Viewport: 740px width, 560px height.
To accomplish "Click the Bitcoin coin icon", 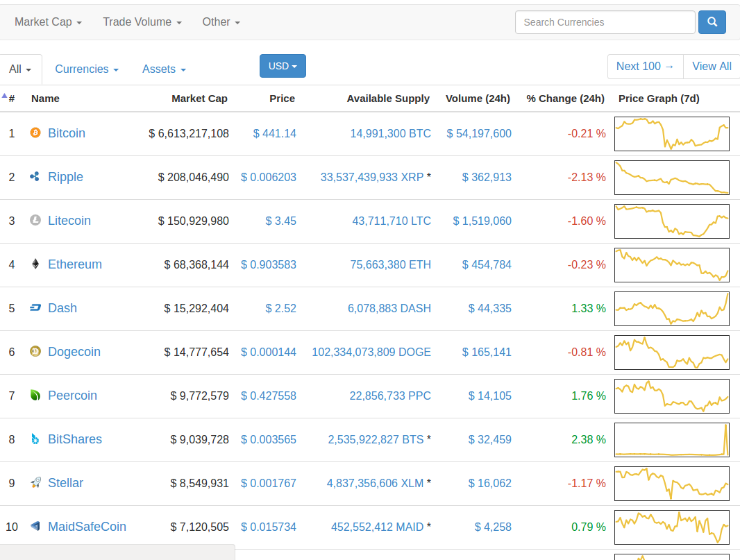I will [35, 133].
